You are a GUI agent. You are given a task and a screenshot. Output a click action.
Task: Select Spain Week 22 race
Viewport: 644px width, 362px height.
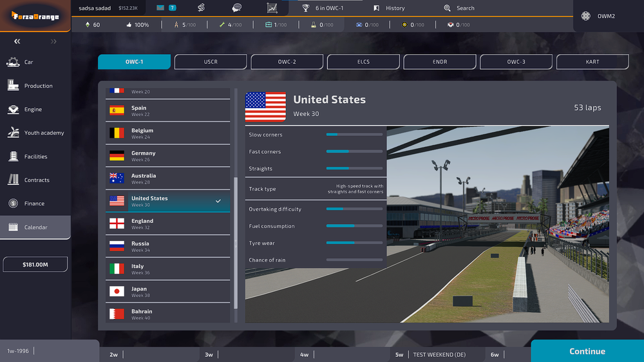(167, 111)
